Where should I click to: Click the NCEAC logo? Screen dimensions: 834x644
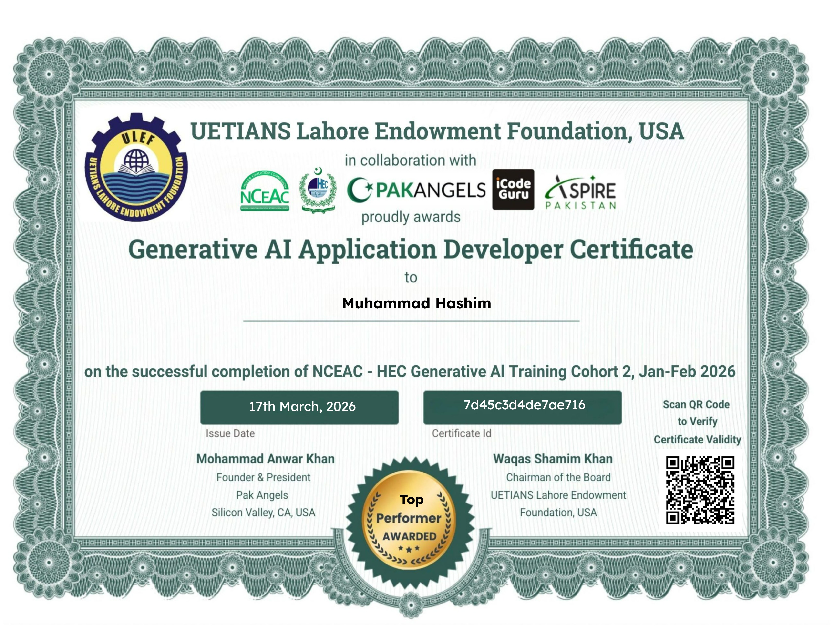point(265,191)
